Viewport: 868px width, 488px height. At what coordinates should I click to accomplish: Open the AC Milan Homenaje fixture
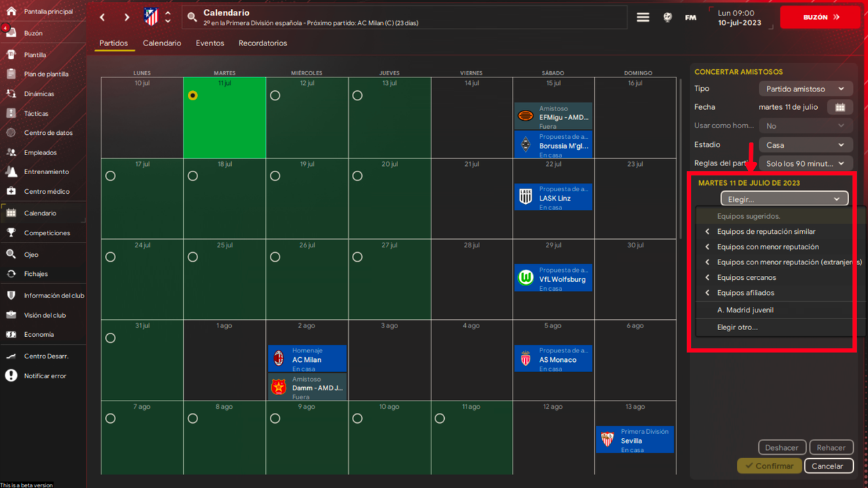[x=307, y=359]
